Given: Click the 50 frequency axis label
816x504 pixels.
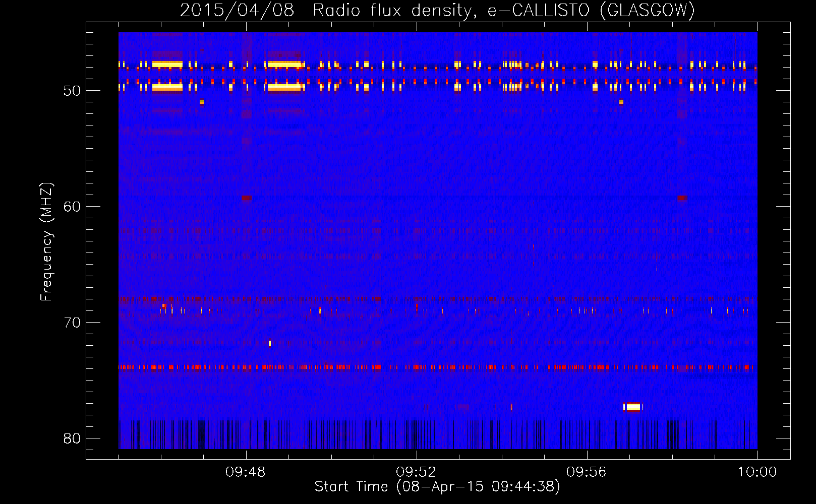Looking at the screenshot, I should [x=72, y=91].
